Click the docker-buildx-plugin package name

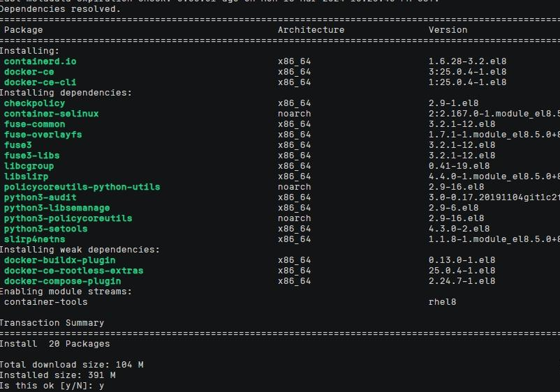[59, 260]
